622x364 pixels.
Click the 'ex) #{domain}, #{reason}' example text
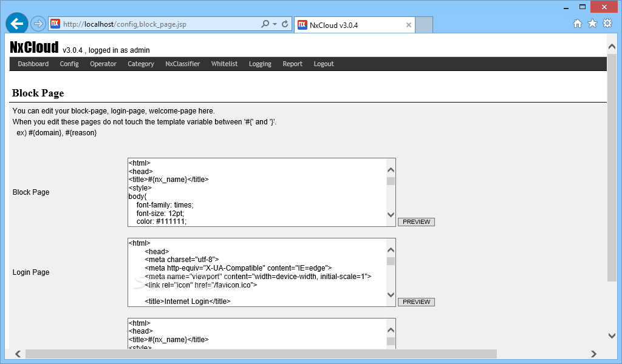coord(56,133)
